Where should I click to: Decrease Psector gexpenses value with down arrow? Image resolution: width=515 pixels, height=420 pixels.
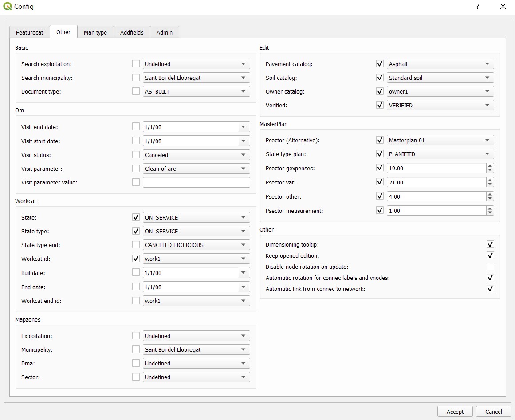(x=490, y=170)
